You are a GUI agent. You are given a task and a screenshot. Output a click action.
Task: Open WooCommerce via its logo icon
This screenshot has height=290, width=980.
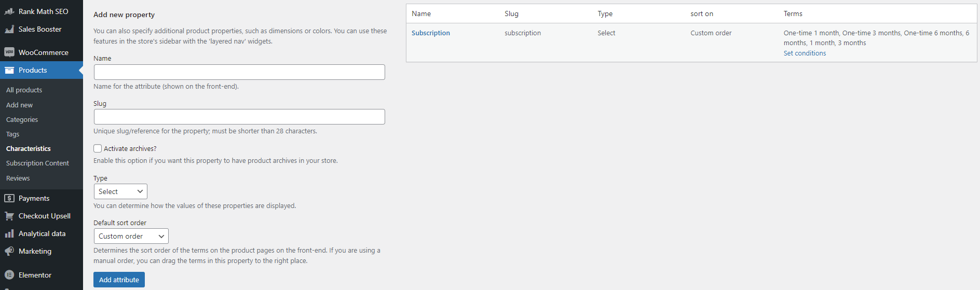tap(9, 52)
